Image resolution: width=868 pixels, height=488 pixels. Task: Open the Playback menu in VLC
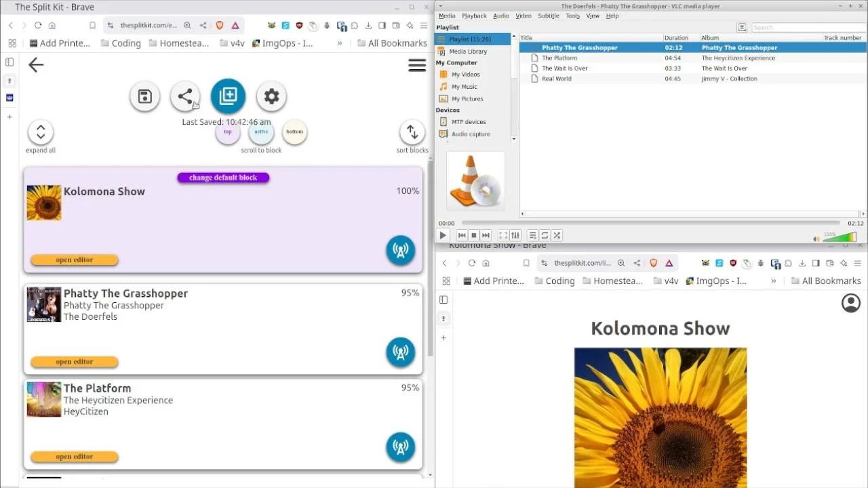[x=474, y=16]
